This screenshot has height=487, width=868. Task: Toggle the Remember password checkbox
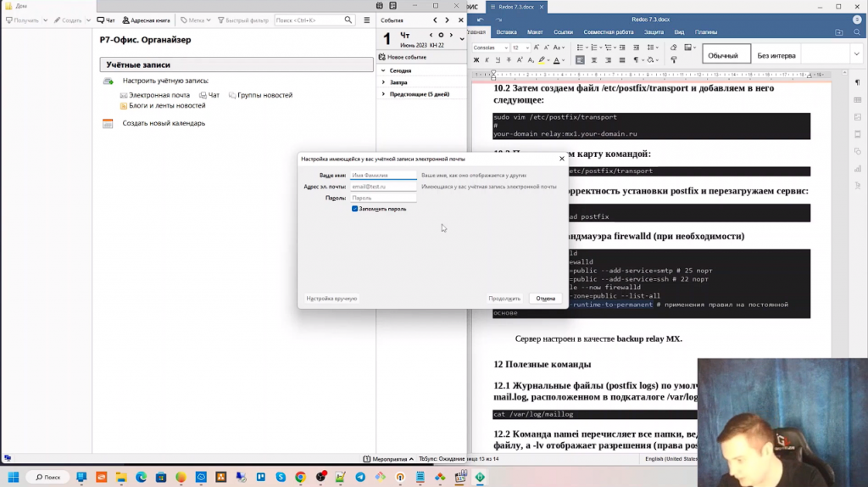pyautogui.click(x=355, y=209)
